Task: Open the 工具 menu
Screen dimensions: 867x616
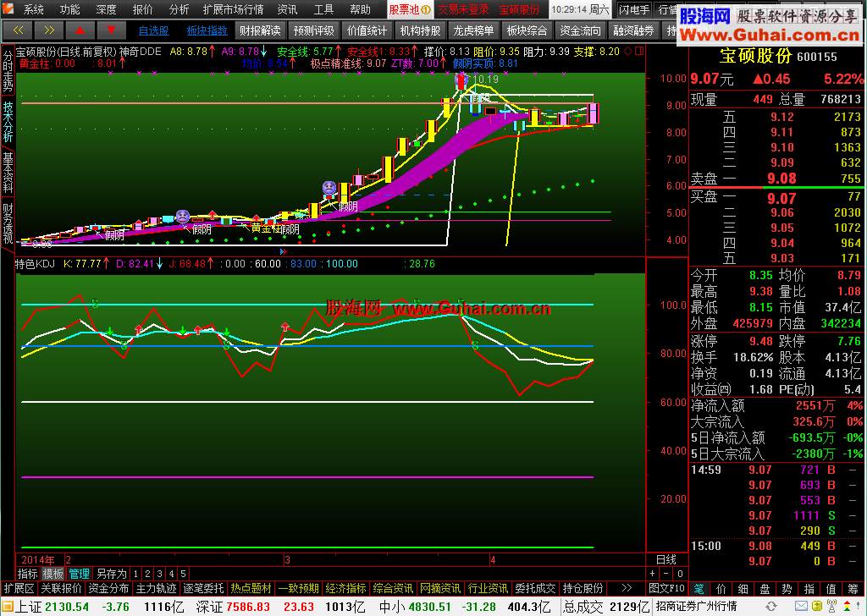Action: point(323,9)
